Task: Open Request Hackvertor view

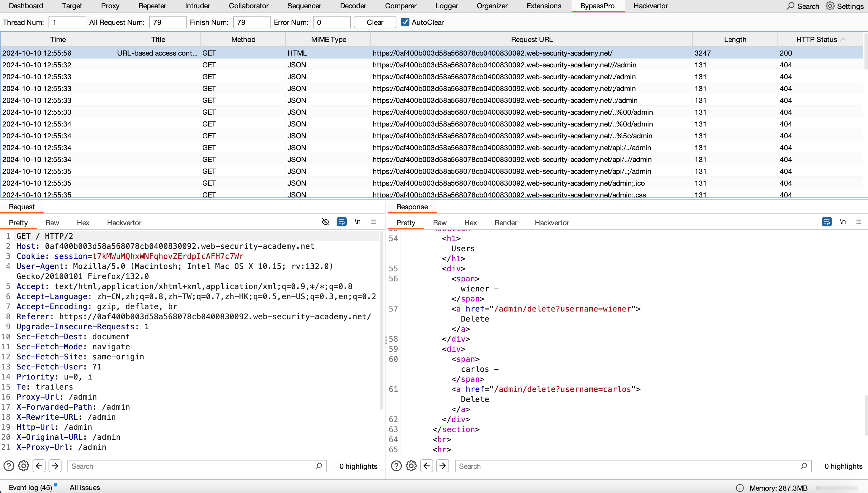Action: [x=124, y=223]
